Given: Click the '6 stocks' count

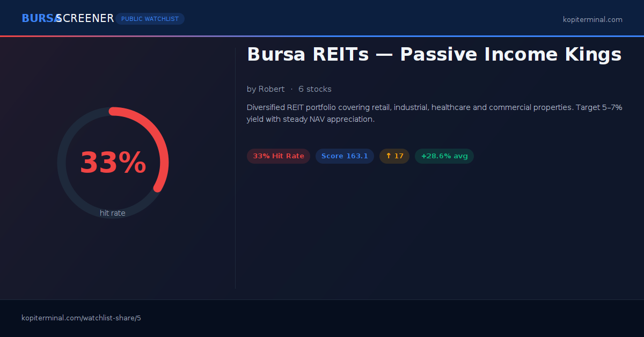Looking at the screenshot, I should (x=315, y=89).
